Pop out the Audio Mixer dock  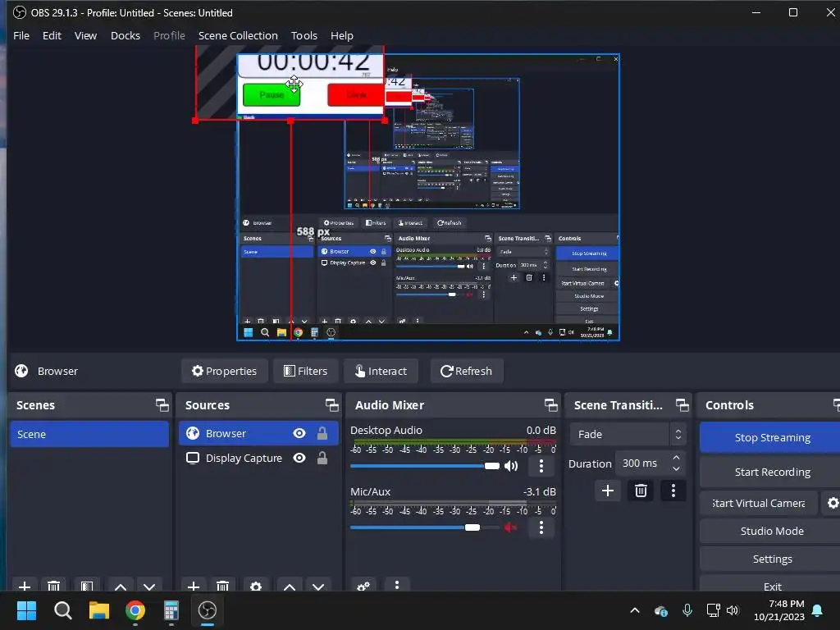(x=550, y=405)
